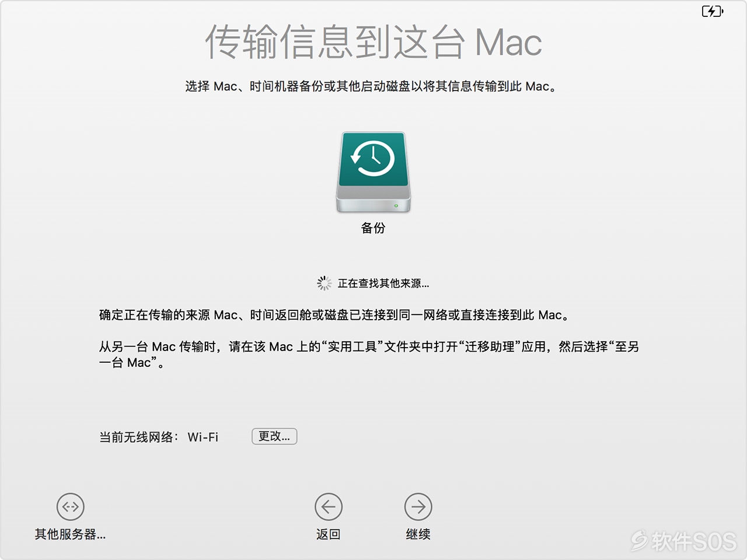Select the 备份 label under the disk
The height and width of the screenshot is (560, 747).
(373, 228)
